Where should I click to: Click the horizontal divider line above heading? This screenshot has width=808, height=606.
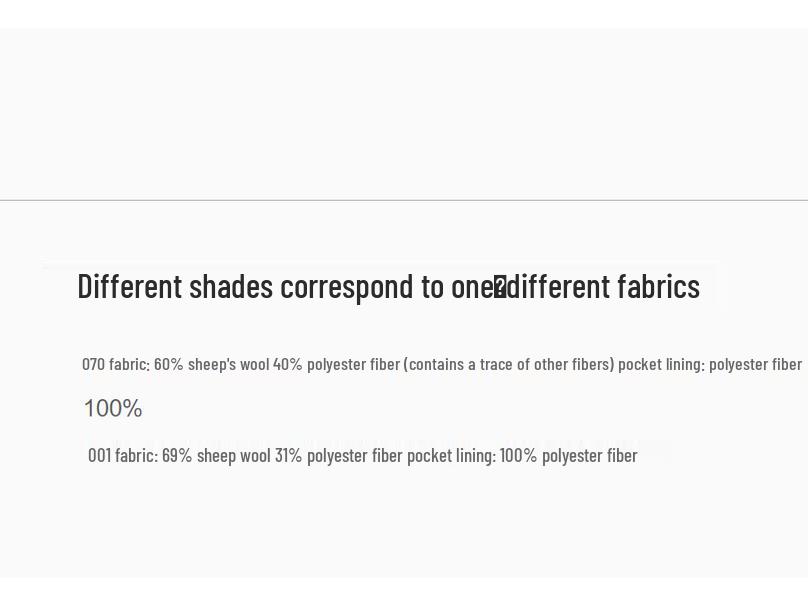tap(404, 200)
